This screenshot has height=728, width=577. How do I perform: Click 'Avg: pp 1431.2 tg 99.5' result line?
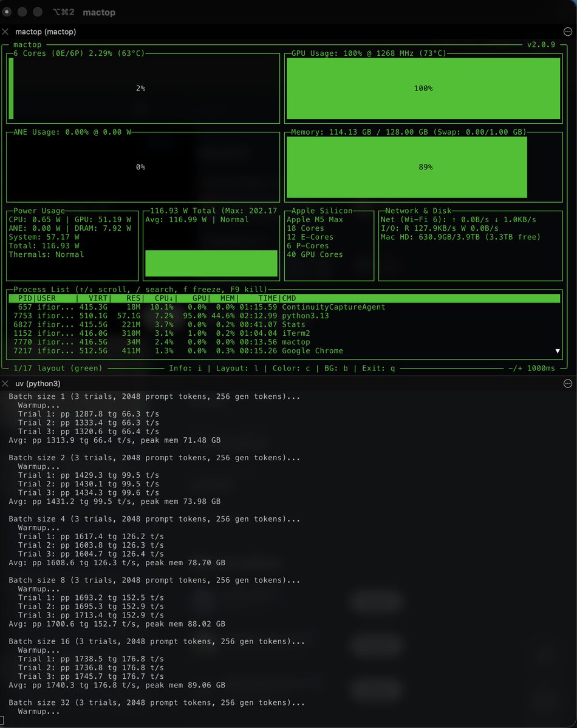point(114,502)
